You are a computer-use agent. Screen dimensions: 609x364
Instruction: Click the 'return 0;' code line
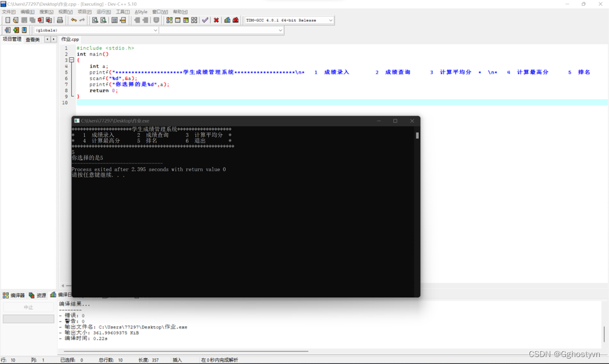coord(103,91)
